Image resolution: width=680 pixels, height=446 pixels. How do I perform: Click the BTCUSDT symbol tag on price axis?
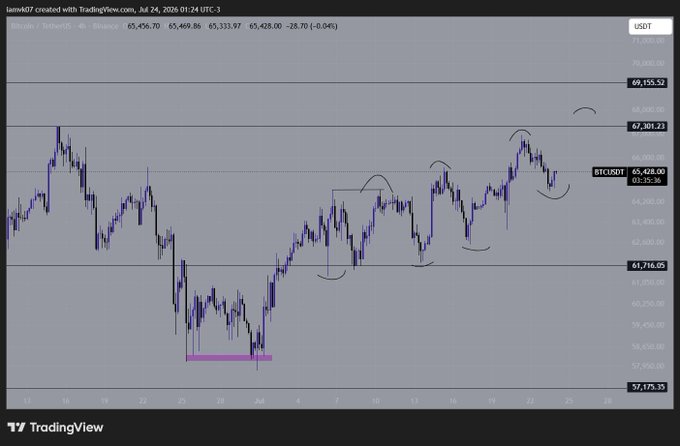click(609, 172)
